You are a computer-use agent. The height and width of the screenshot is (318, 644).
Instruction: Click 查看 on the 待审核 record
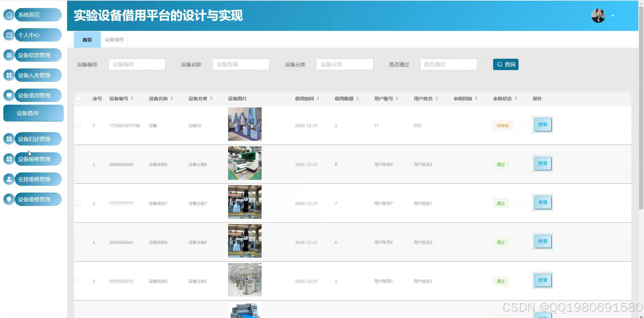tap(542, 124)
